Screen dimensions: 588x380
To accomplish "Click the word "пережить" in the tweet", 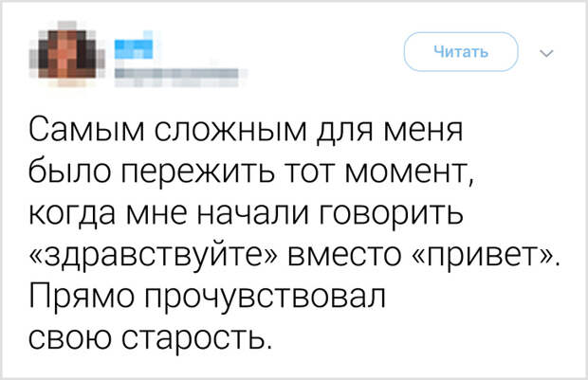I will [x=198, y=174].
